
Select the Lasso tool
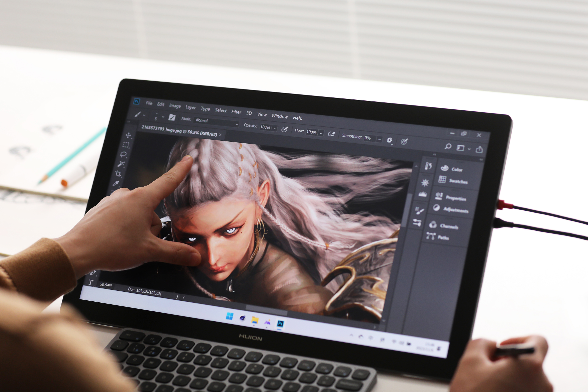pos(123,155)
